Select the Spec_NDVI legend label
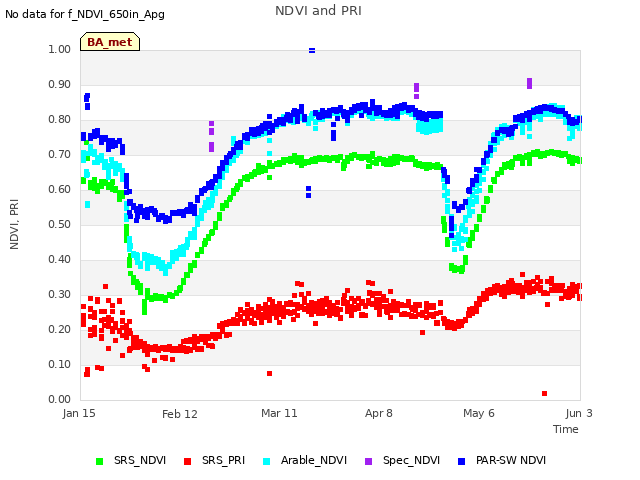 pyautogui.click(x=411, y=460)
